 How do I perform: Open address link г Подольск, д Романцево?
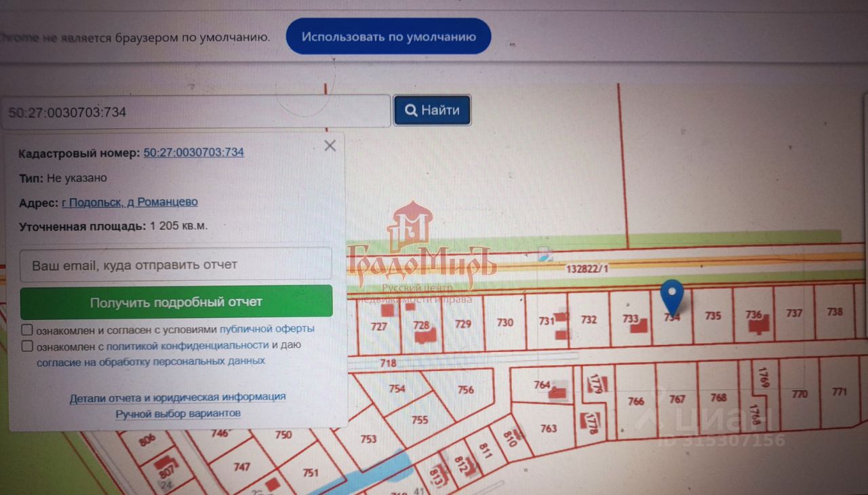click(x=130, y=202)
